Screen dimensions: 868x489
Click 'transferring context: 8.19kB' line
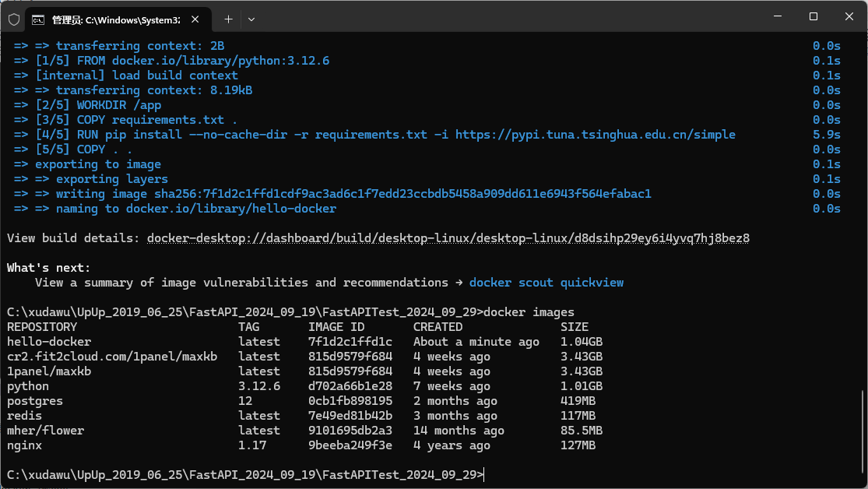coord(154,90)
